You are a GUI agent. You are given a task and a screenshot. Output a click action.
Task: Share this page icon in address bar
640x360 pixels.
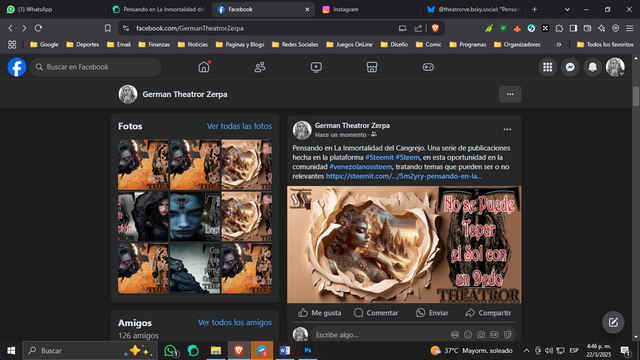coord(418,28)
